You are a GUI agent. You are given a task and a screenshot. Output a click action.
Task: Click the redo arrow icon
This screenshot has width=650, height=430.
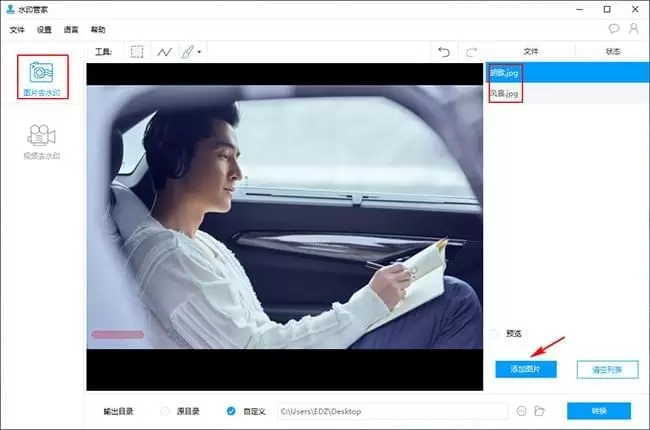[471, 51]
